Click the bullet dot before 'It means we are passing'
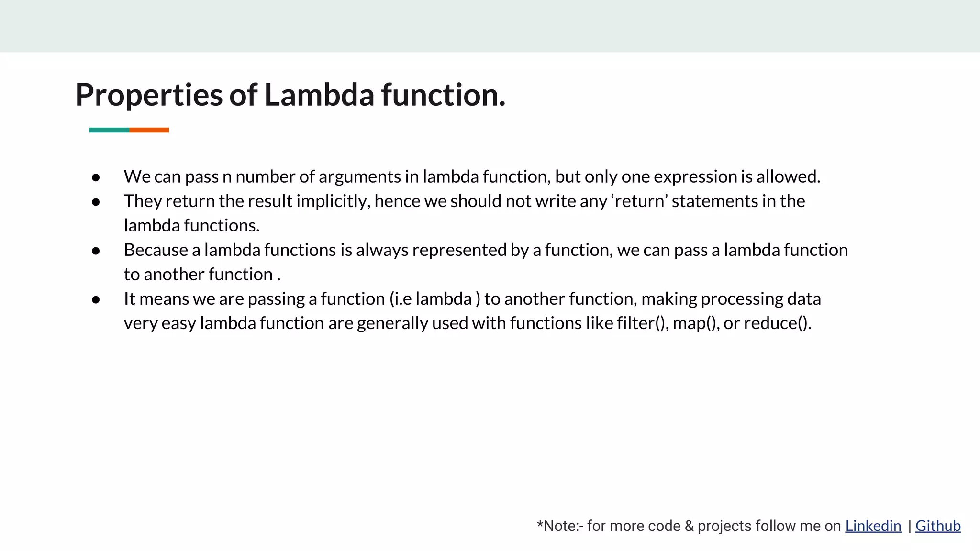The width and height of the screenshot is (980, 551). click(x=96, y=299)
